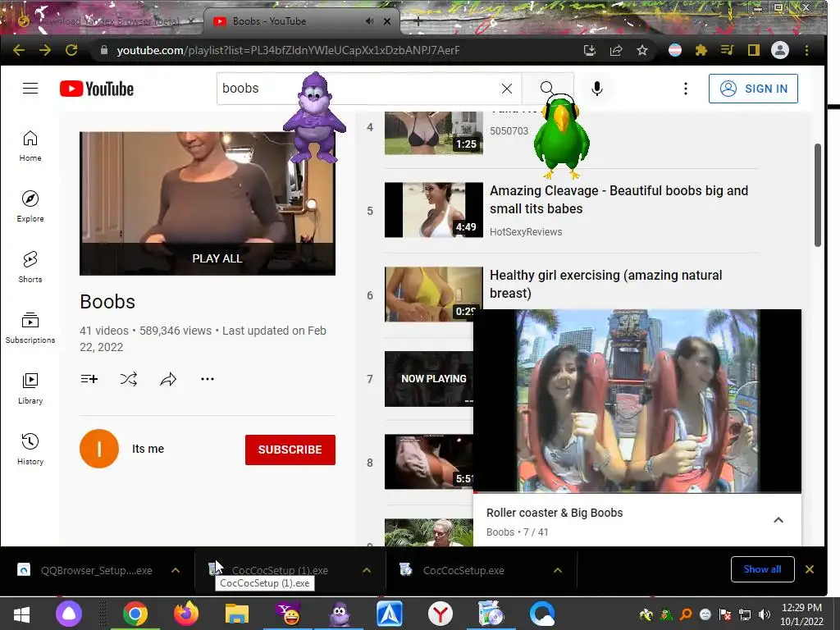Screen dimensions: 840x630
Task: Go back with the browser back arrow
Action: click(x=19, y=50)
